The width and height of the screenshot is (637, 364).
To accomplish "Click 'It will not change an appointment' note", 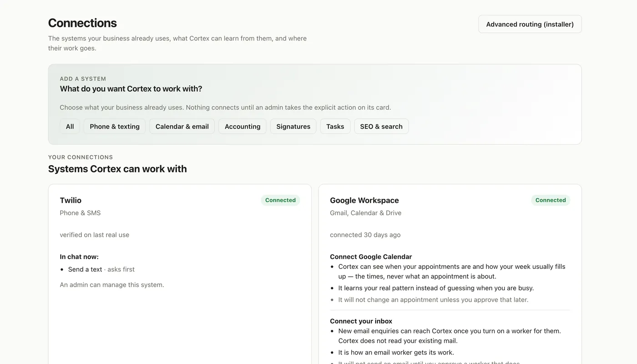I will pyautogui.click(x=433, y=300).
